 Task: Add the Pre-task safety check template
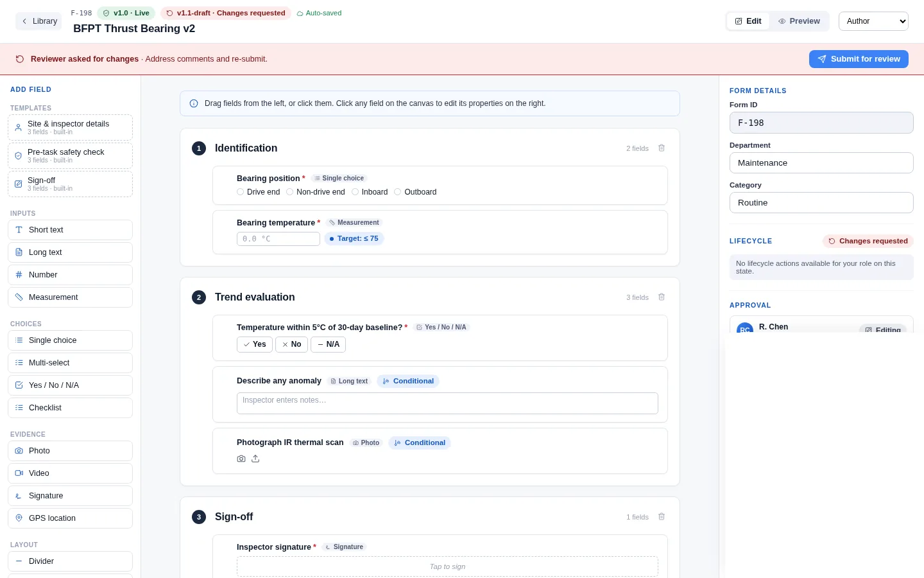coord(71,155)
